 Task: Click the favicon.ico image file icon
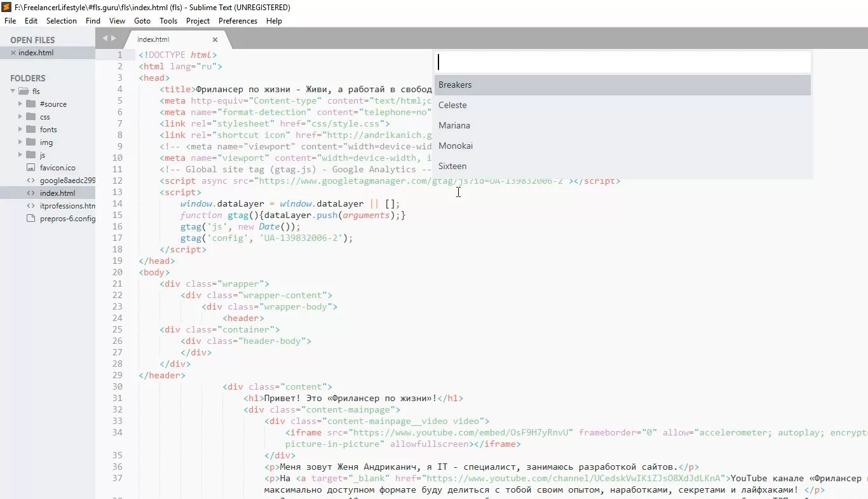(x=31, y=167)
